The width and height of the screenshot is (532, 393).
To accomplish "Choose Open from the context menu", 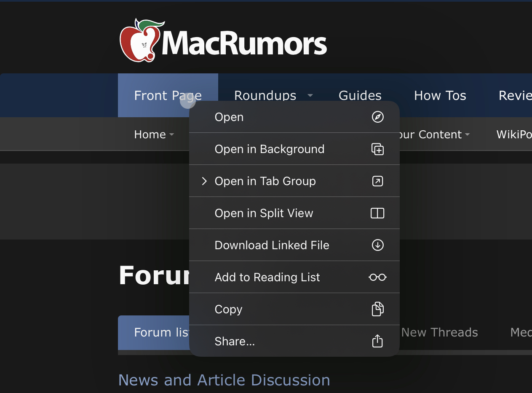I will point(294,117).
